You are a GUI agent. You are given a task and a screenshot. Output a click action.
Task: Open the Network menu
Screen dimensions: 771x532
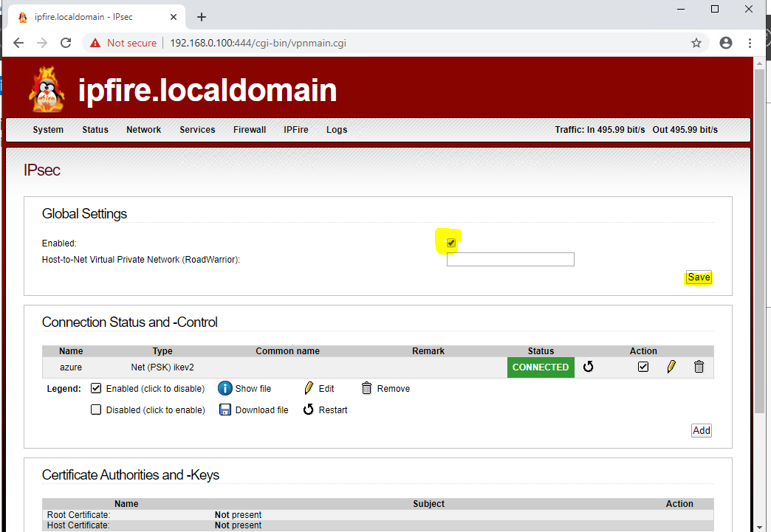click(143, 130)
